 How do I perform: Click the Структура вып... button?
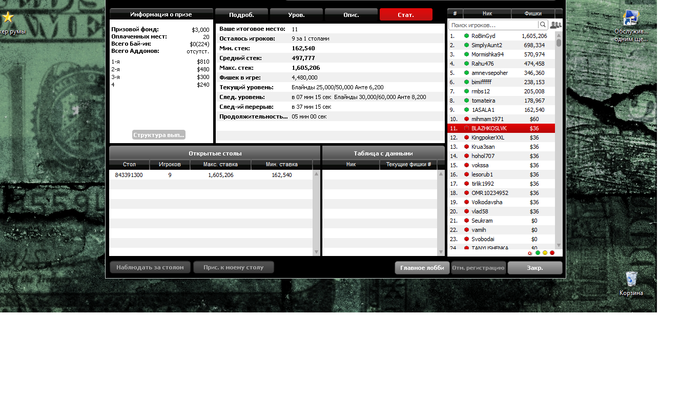coord(158,135)
